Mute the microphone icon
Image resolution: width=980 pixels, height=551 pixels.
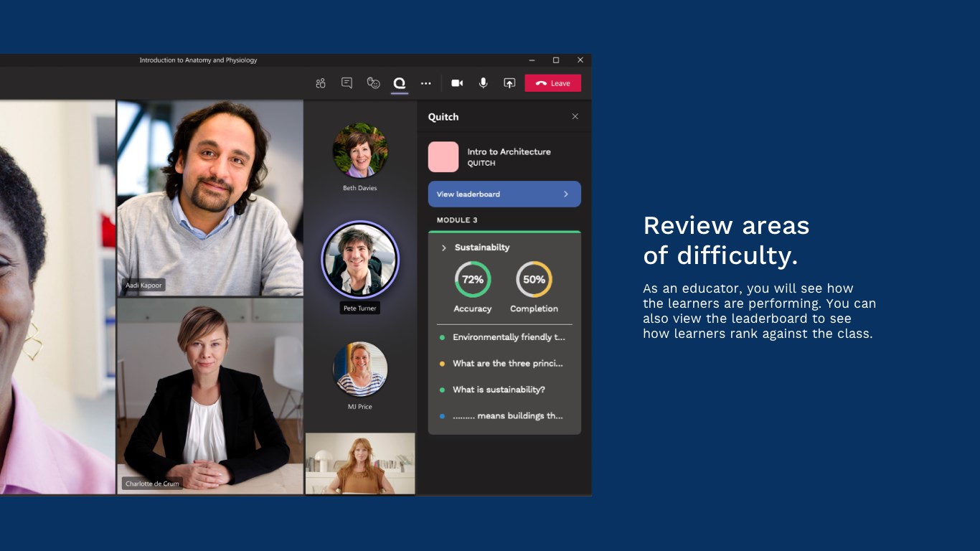pos(484,83)
